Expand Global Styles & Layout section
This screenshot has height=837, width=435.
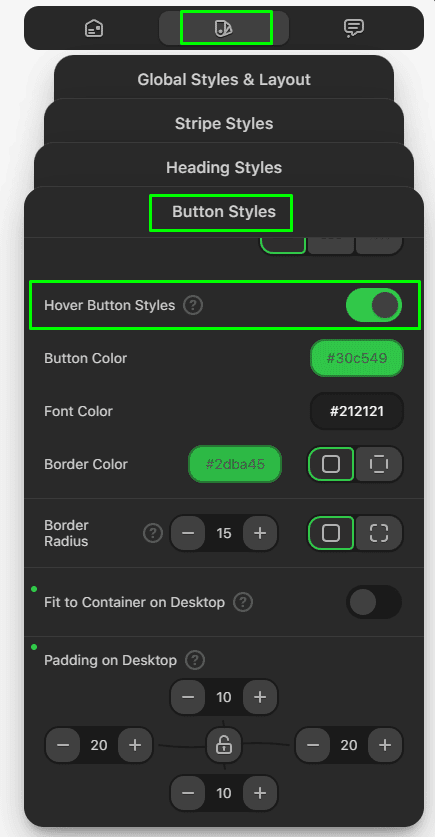(x=224, y=80)
